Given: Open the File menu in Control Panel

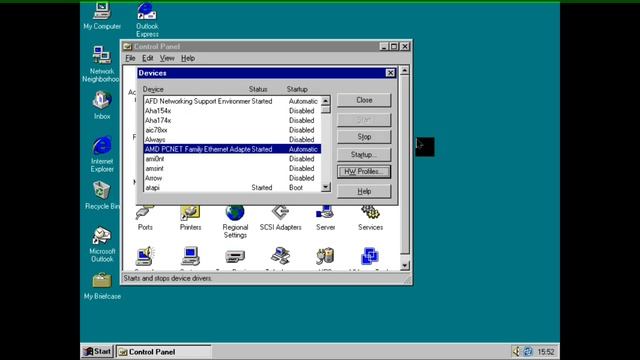Looking at the screenshot, I should click(x=130, y=58).
